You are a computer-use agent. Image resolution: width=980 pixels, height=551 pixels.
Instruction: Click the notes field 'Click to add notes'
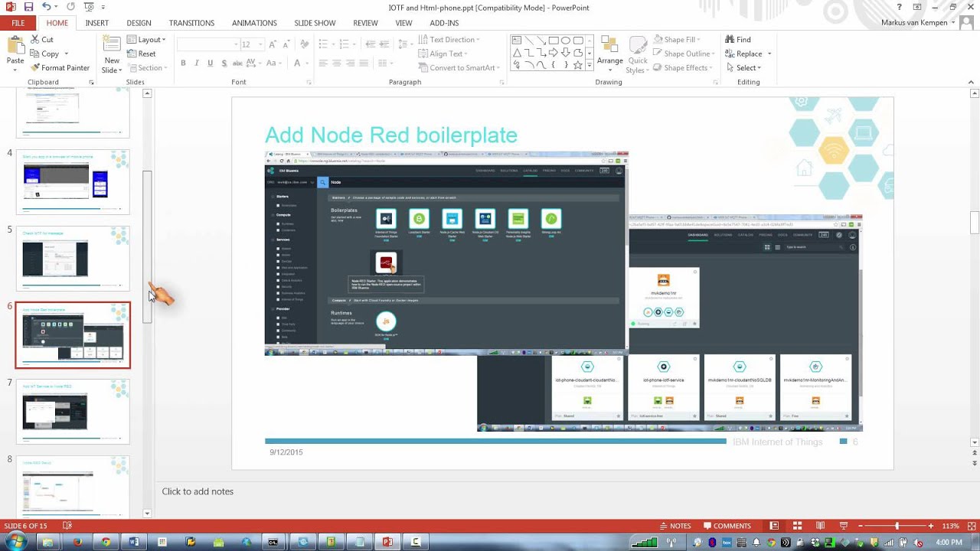tap(198, 491)
